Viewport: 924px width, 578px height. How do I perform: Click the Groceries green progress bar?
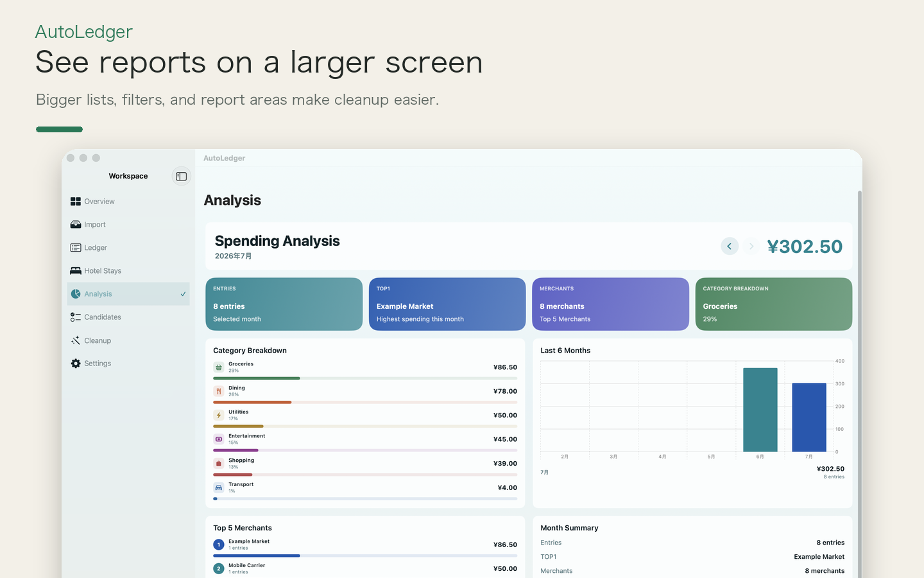coord(257,378)
